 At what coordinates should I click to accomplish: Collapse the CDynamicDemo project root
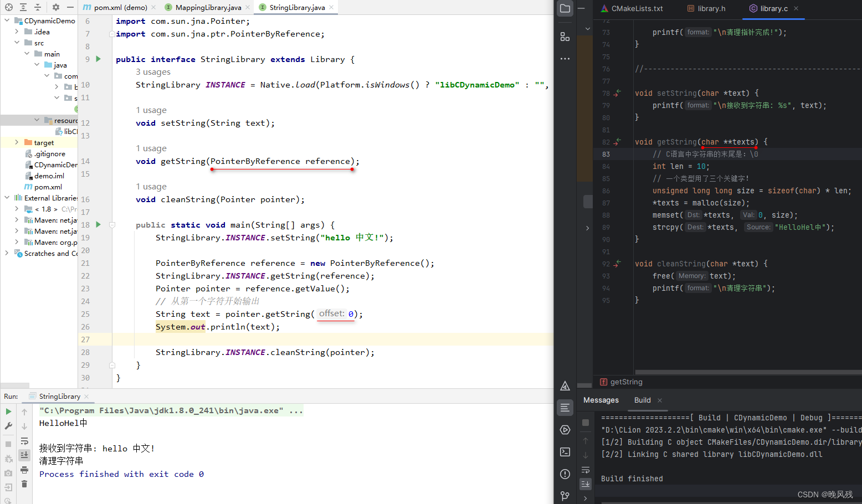tap(7, 20)
